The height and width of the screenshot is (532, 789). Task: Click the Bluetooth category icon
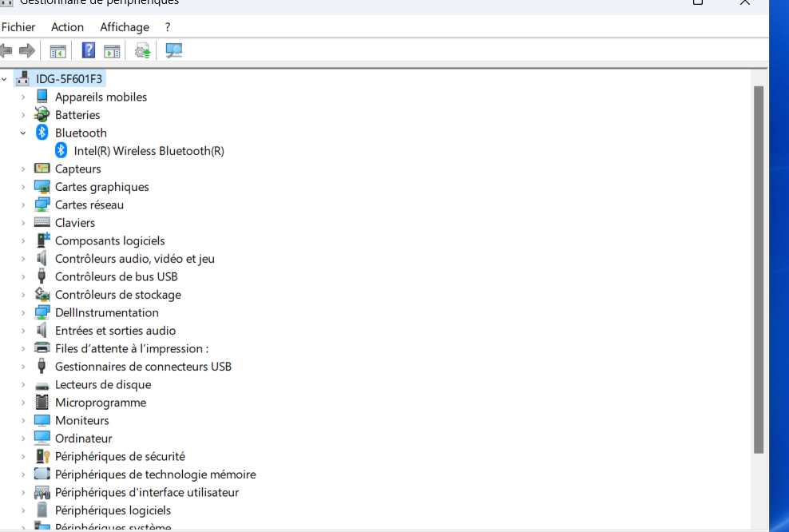click(x=42, y=133)
